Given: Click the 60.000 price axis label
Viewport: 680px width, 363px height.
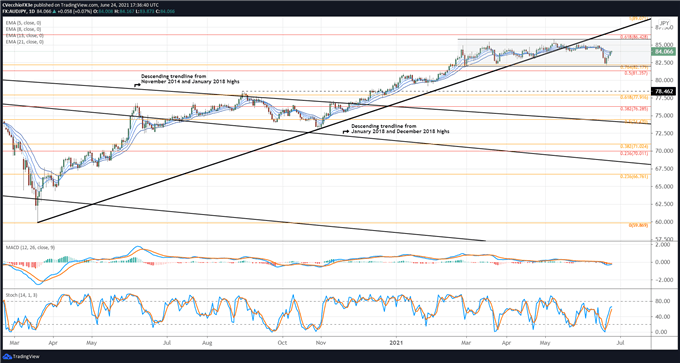Looking at the screenshot, I should click(664, 222).
